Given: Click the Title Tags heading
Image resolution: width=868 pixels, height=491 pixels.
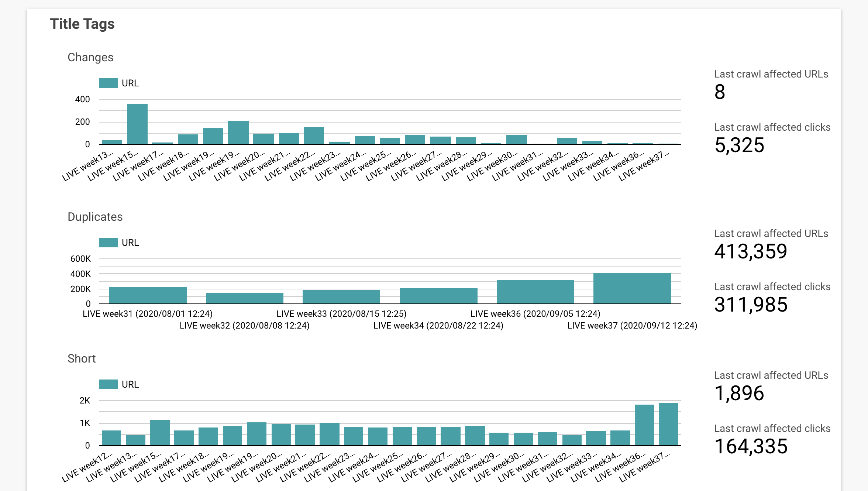Looking at the screenshot, I should (x=82, y=24).
